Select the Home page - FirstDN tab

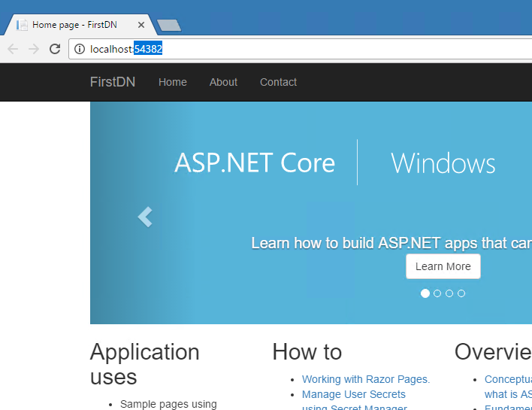(80, 25)
